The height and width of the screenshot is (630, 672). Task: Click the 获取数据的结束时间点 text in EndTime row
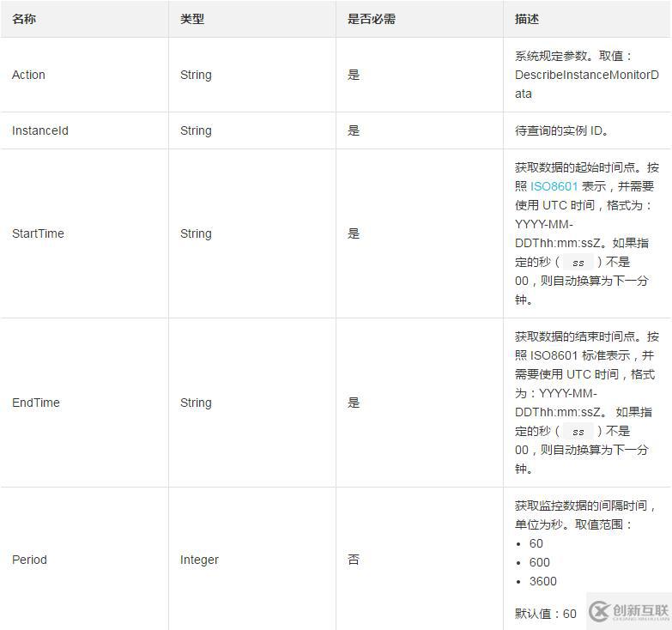tap(575, 336)
